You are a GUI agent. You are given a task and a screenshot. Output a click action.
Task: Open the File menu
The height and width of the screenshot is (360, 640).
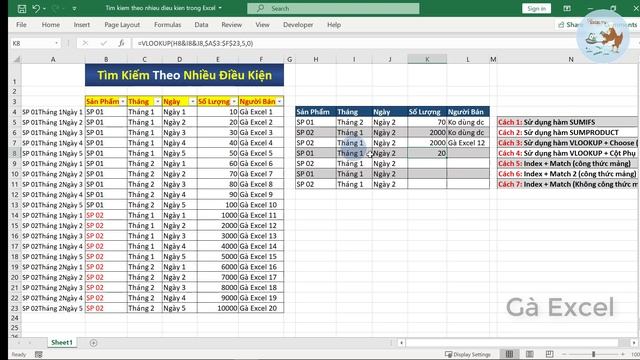pyautogui.click(x=21, y=25)
